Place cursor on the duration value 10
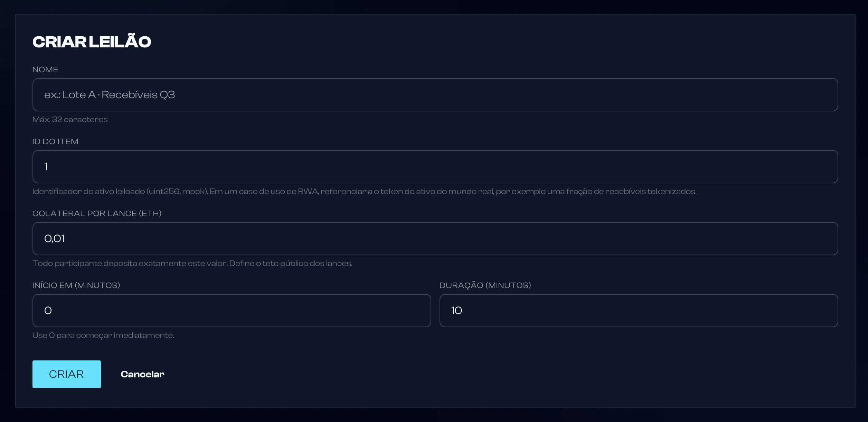The width and height of the screenshot is (868, 422). click(456, 311)
